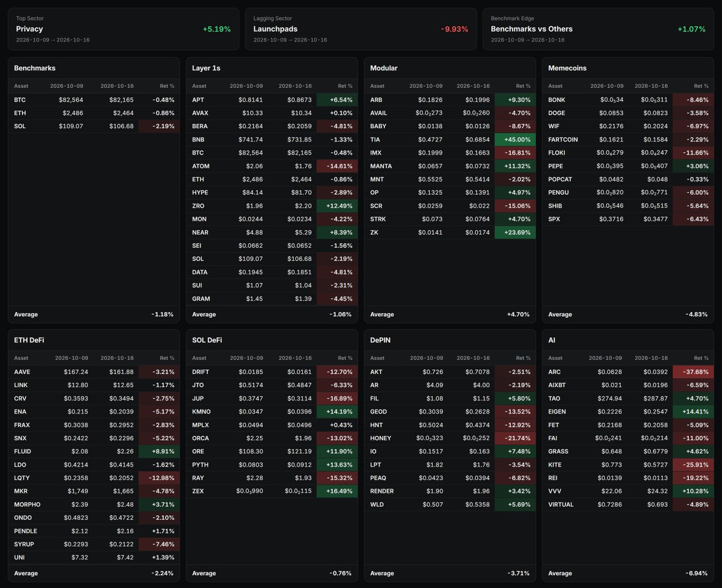Select the Benchmarks vs Others title
The image size is (722, 588).
click(x=532, y=29)
